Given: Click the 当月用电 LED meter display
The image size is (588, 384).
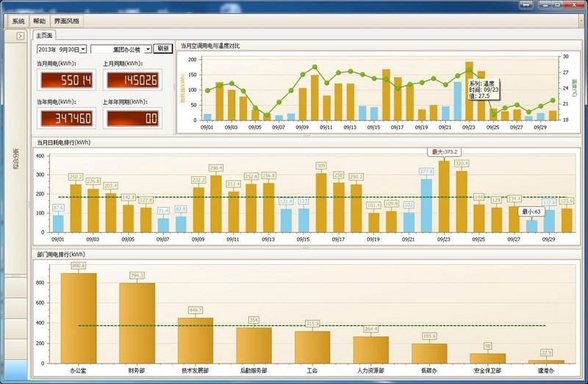Looking at the screenshot, I should pos(65,79).
